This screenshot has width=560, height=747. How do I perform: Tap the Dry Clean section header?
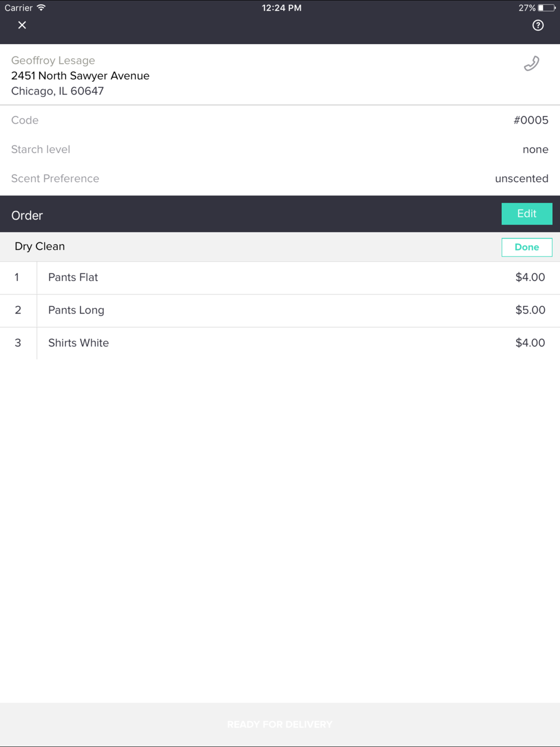click(40, 246)
